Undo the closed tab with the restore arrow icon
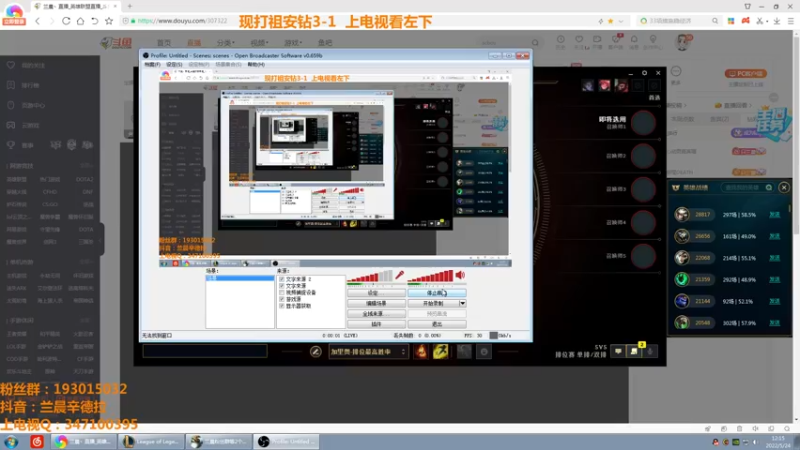The width and height of the screenshot is (800, 450). 94,21
